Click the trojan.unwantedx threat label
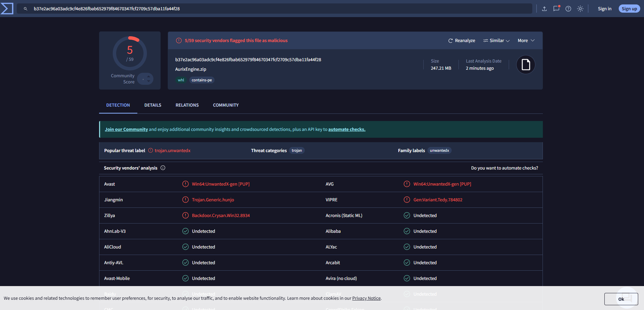 coord(173,150)
